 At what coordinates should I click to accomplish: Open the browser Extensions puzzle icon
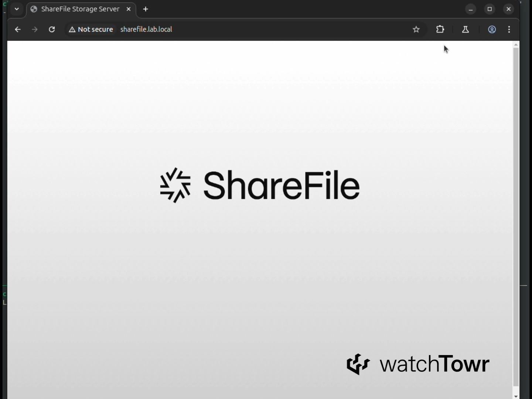(x=440, y=30)
